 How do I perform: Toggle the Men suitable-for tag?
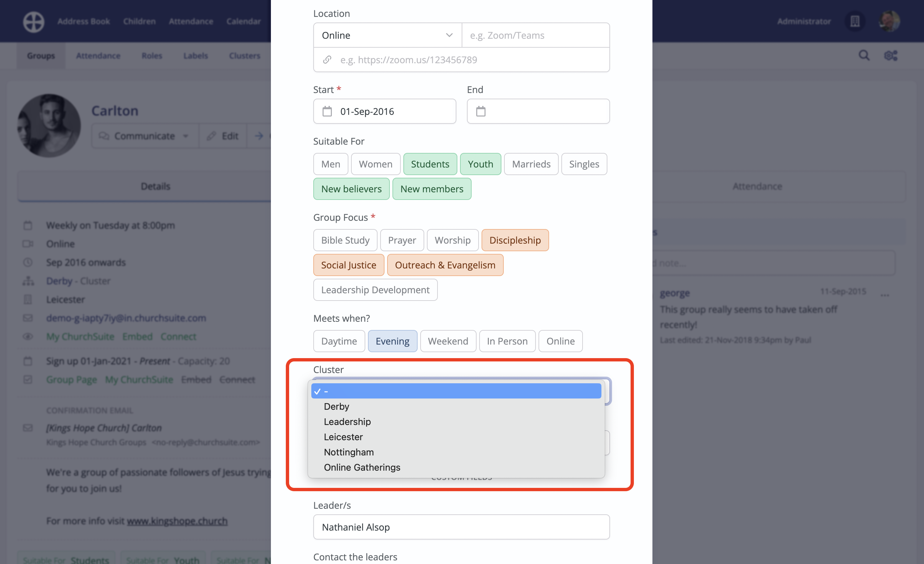tap(331, 164)
